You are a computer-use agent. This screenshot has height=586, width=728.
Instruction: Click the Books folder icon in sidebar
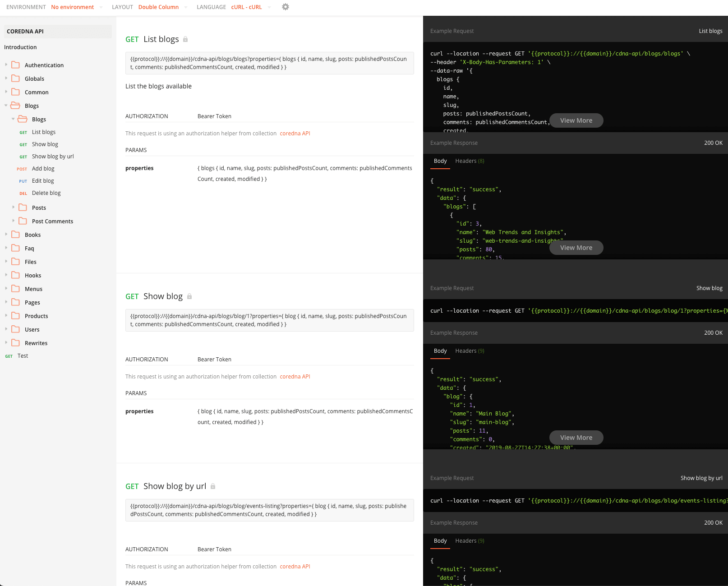[x=15, y=235]
